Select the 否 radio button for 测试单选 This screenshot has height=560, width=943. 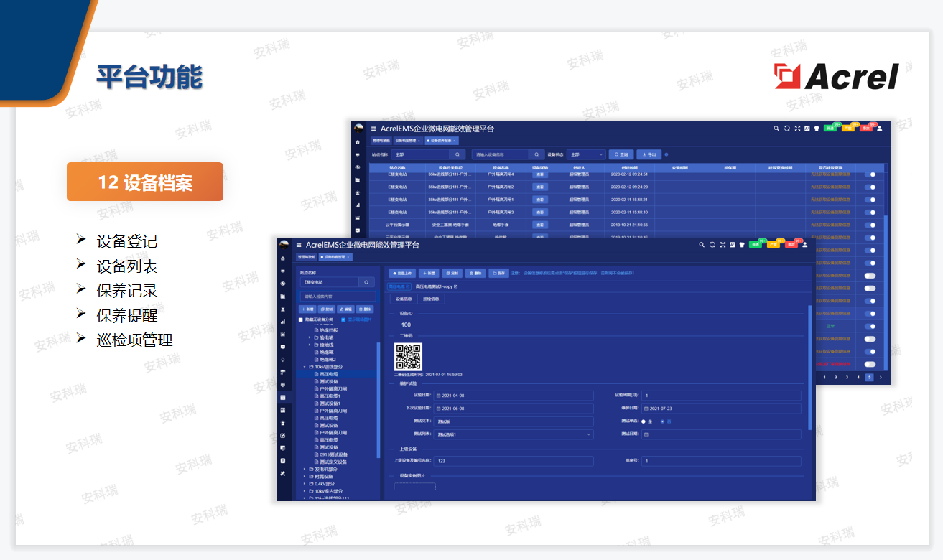(x=662, y=421)
